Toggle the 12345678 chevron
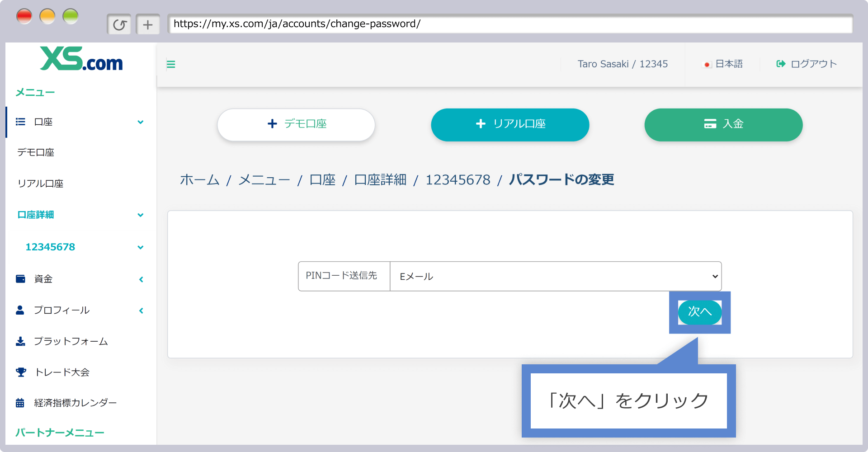 coord(141,247)
